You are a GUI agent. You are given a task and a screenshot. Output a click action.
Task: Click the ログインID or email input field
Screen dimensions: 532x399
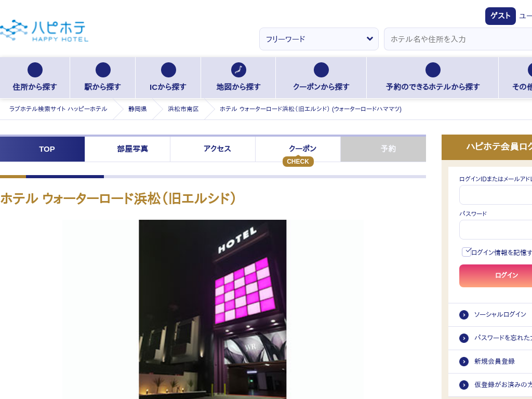pos(496,195)
